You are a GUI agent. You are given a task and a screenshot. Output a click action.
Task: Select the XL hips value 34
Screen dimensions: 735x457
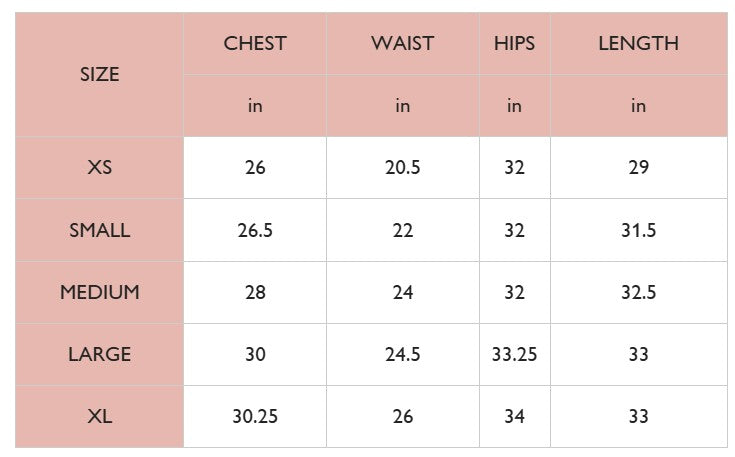pos(514,416)
